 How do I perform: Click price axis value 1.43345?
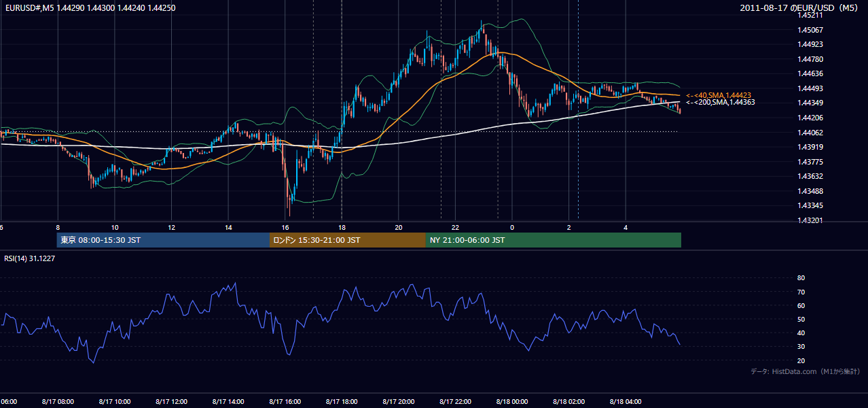point(812,205)
